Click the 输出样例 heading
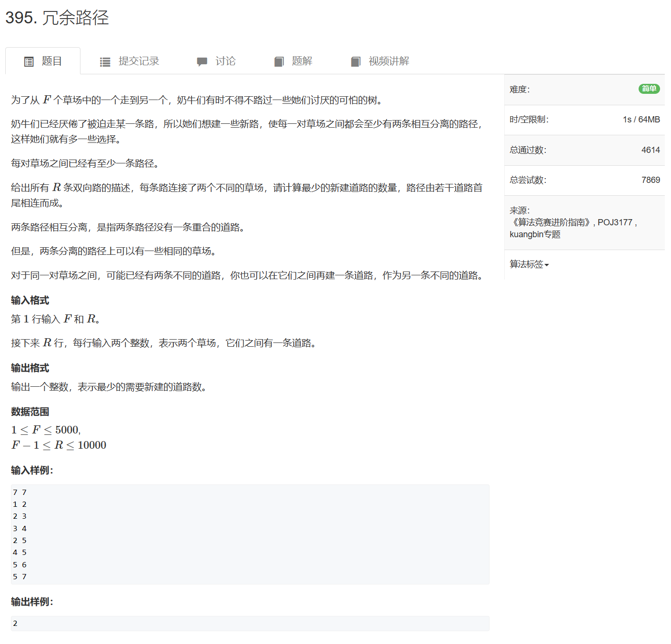This screenshot has width=671, height=644. click(x=32, y=602)
